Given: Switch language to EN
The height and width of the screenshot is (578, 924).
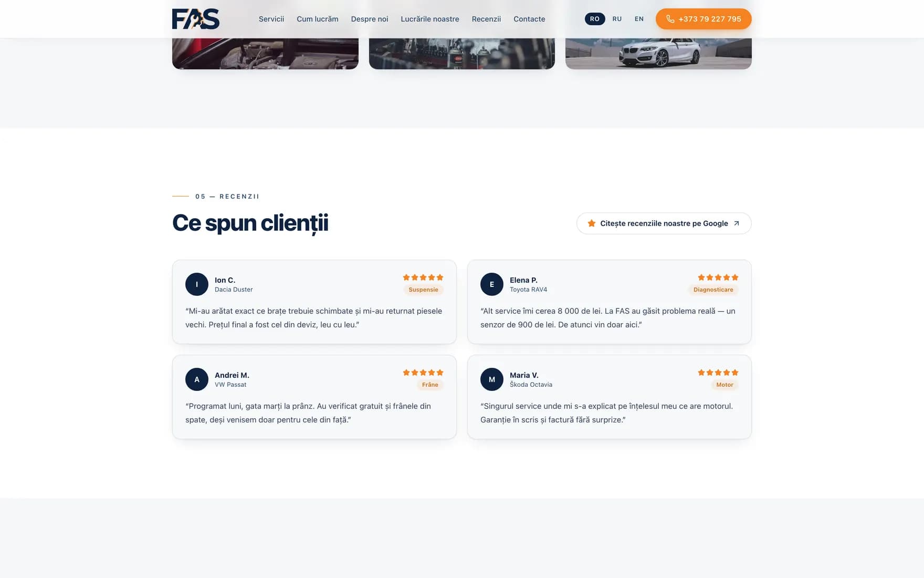Looking at the screenshot, I should pos(639,19).
